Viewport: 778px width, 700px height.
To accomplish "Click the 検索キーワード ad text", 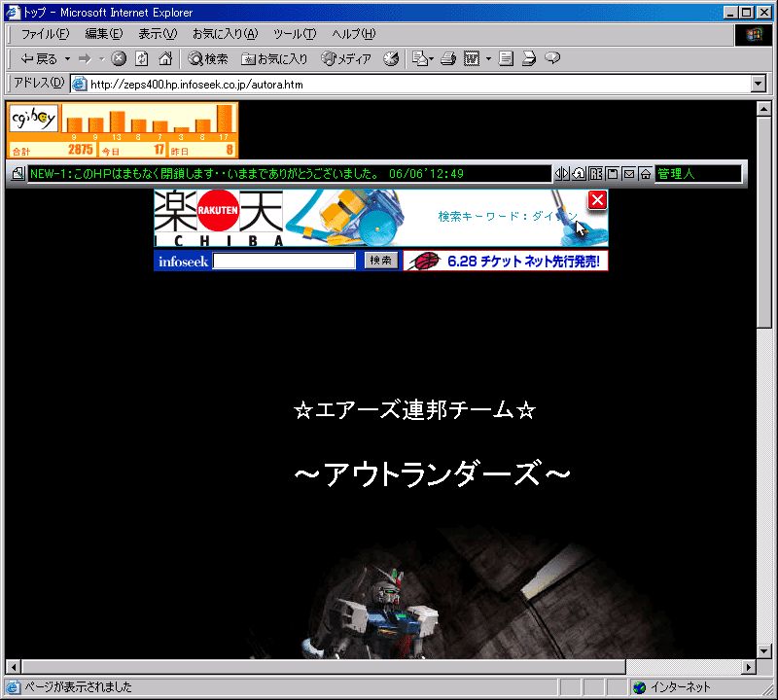I will point(507,216).
